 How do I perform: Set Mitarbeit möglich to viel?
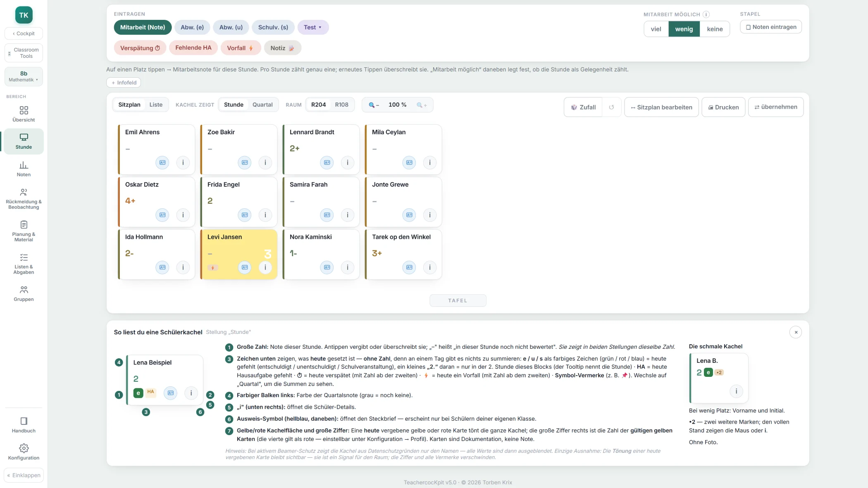tap(656, 29)
